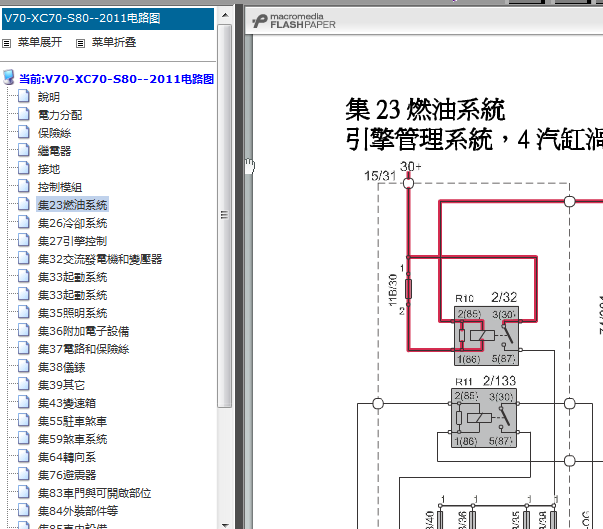Open 保險絲 page
603x529 pixels.
(x=54, y=133)
